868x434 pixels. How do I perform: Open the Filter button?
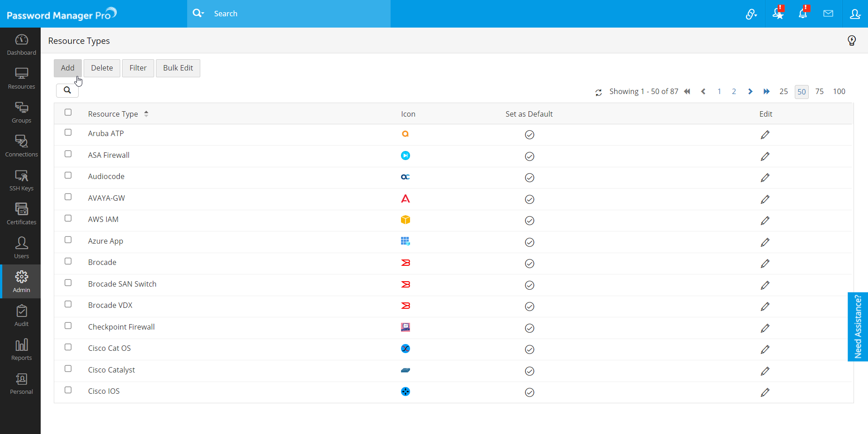tap(138, 68)
